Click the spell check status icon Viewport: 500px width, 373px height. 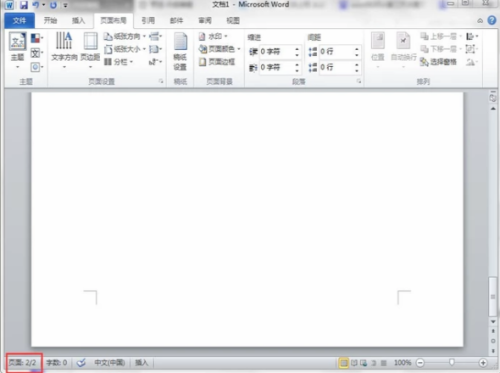point(81,363)
